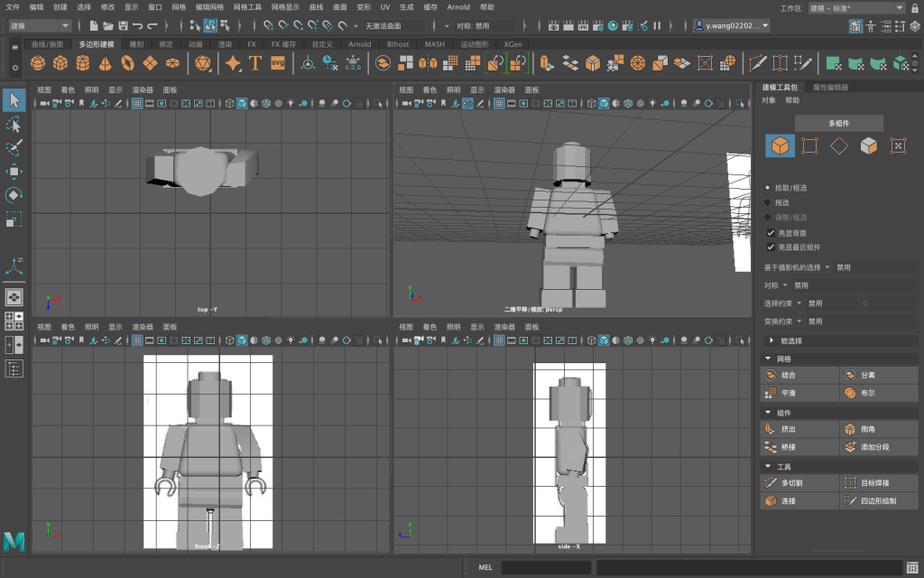Image resolution: width=924 pixels, height=578 pixels.
Task: Select face selection mode in Modeling Toolkit
Action: tap(869, 145)
